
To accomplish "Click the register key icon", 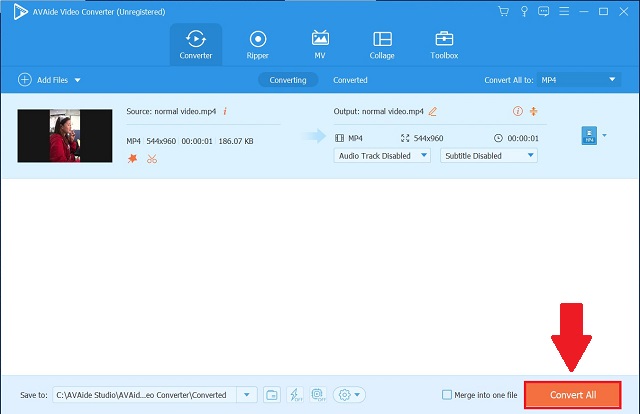I will point(524,11).
